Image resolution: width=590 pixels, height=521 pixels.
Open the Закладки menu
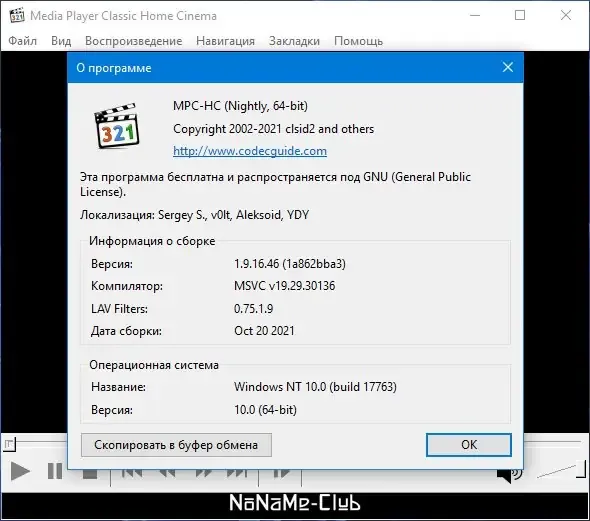(x=294, y=41)
